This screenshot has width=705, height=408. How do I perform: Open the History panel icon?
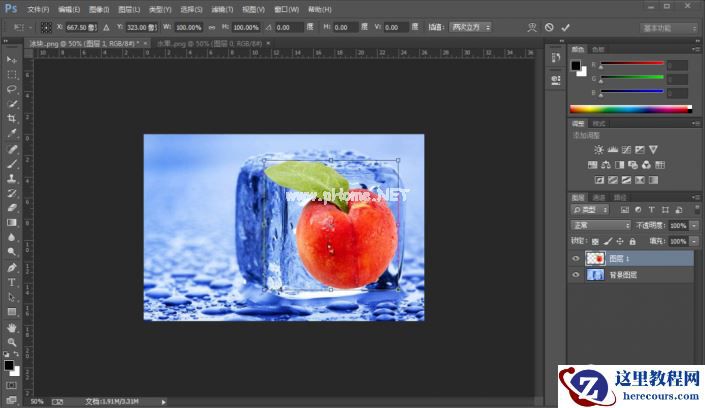point(556,58)
